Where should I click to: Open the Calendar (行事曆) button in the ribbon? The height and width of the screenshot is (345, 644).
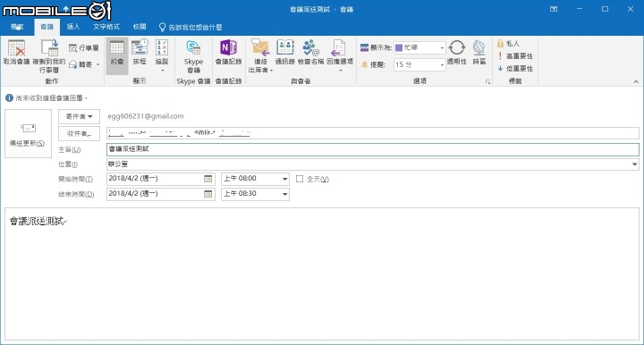[x=84, y=48]
